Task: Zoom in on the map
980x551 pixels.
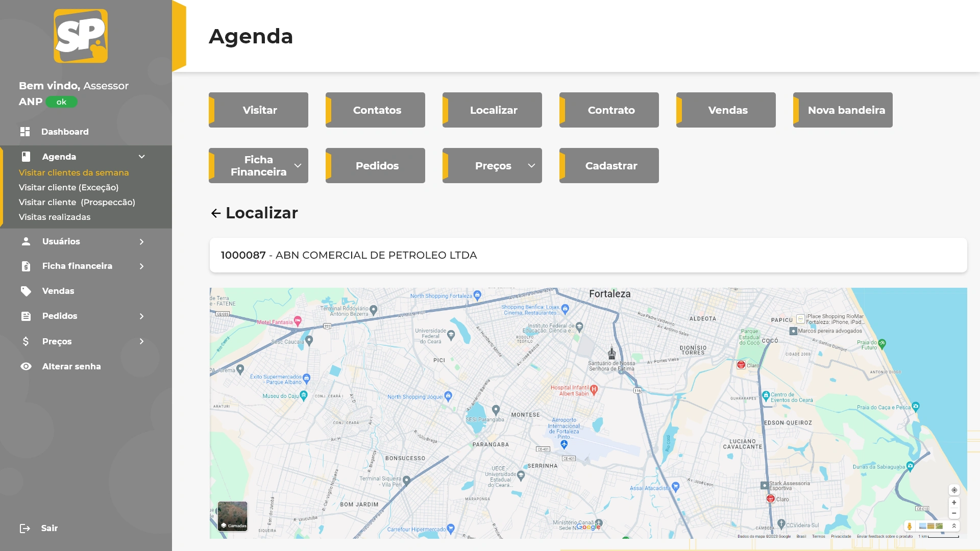Action: pos(953,503)
